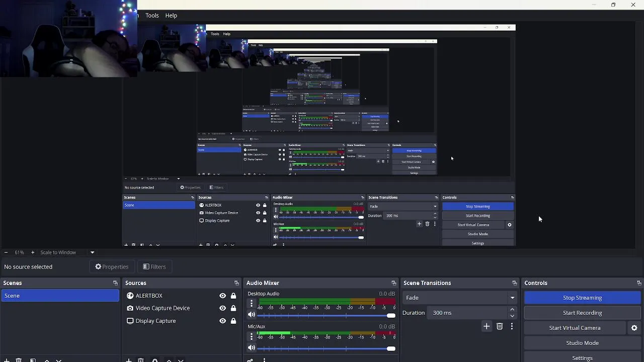644x362 pixels.
Task: Click Start Recording
Action: pos(582,313)
